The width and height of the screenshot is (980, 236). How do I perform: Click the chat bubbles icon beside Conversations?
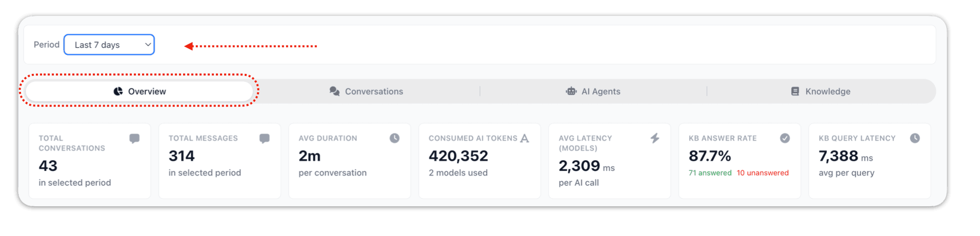tap(334, 91)
